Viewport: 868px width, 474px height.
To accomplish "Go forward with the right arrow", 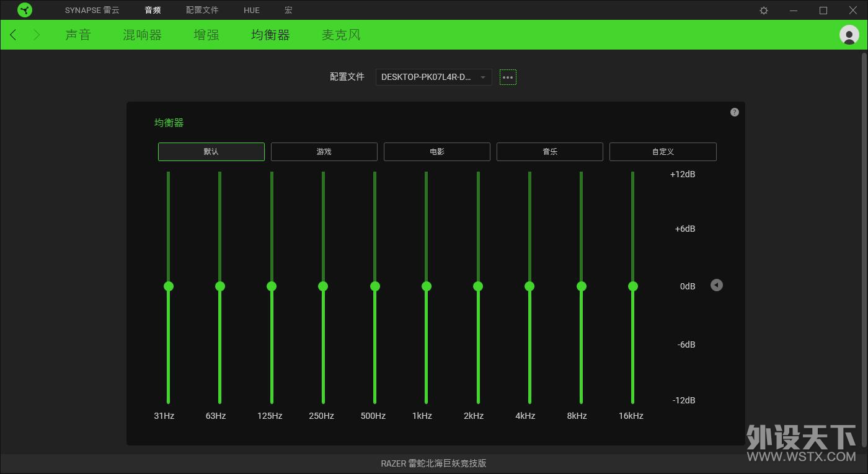I will [x=37, y=35].
